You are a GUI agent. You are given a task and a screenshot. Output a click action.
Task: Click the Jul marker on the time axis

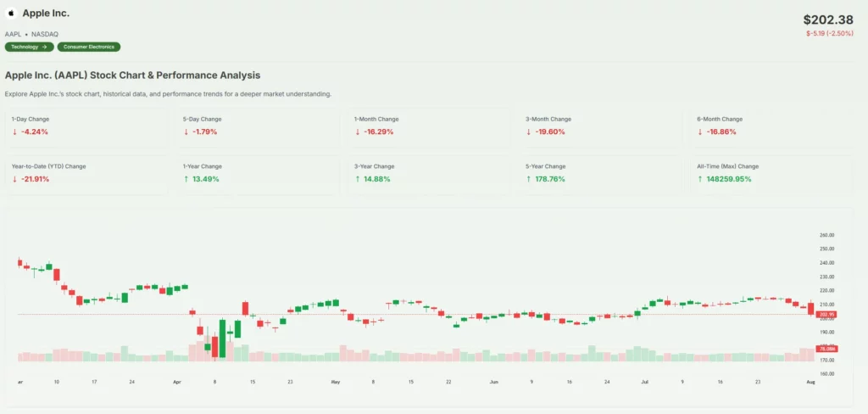tap(644, 383)
